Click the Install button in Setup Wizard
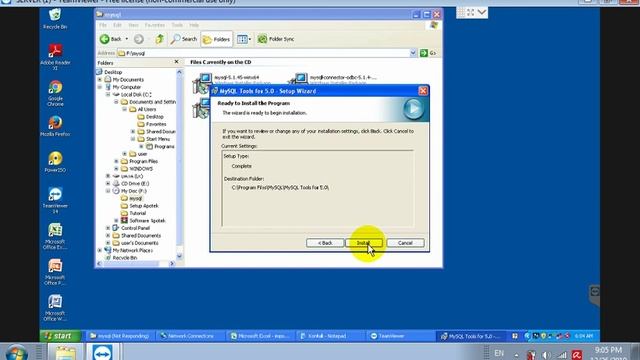The height and width of the screenshot is (360, 640). (364, 243)
